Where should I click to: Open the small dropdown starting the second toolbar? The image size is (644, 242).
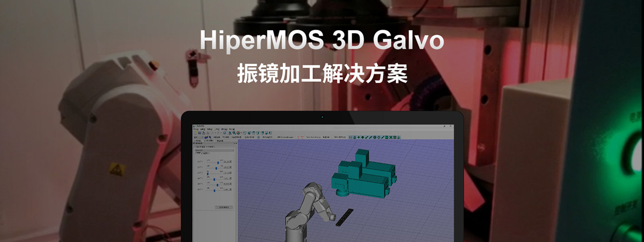[x=198, y=137]
